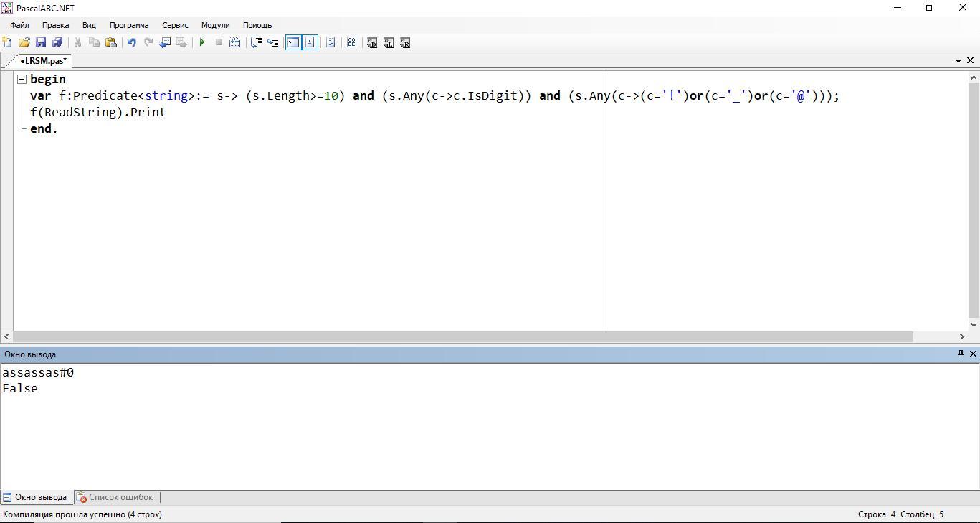Step into in the debugger toolbar
Image resolution: width=980 pixels, height=523 pixels.
pos(272,43)
